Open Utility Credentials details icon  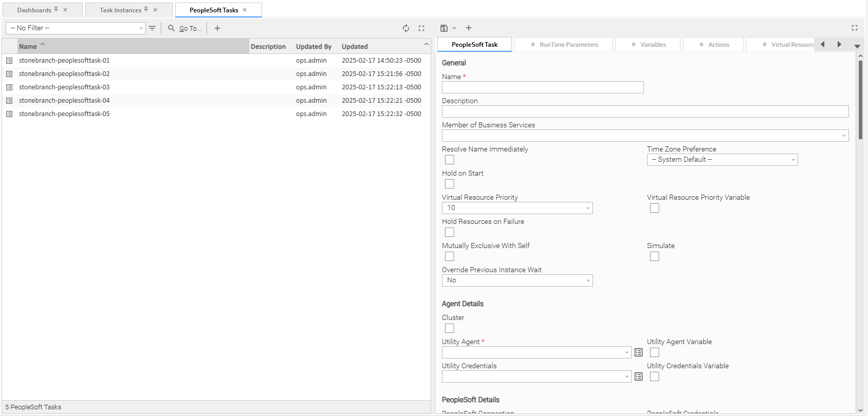click(x=638, y=376)
